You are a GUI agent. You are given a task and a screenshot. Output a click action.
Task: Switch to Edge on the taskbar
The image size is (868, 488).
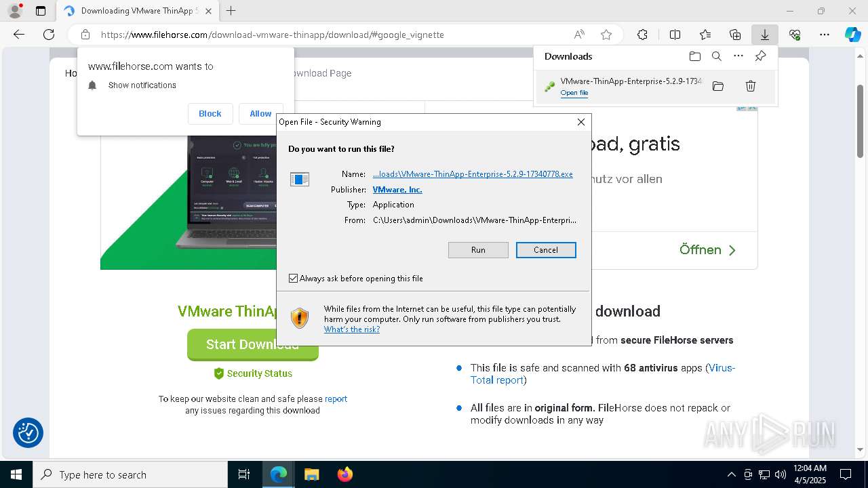click(x=279, y=474)
